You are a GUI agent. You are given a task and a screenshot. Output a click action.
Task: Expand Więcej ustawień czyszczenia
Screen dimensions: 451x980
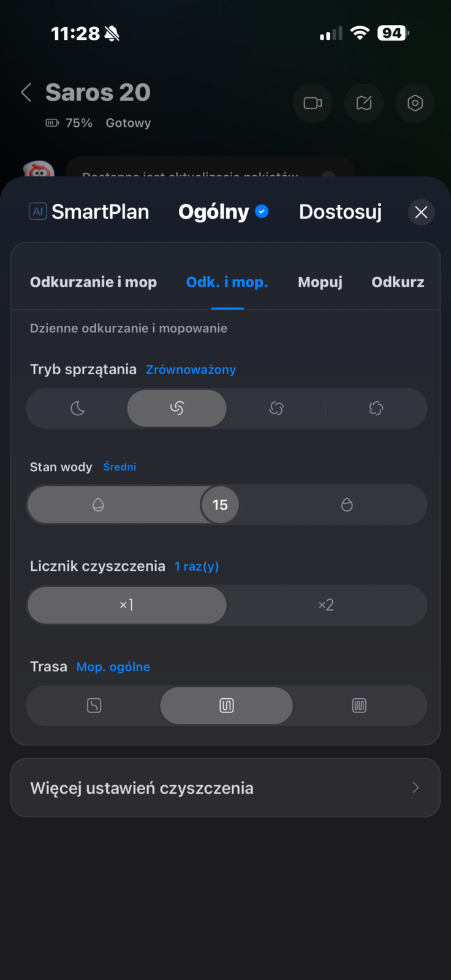click(225, 788)
